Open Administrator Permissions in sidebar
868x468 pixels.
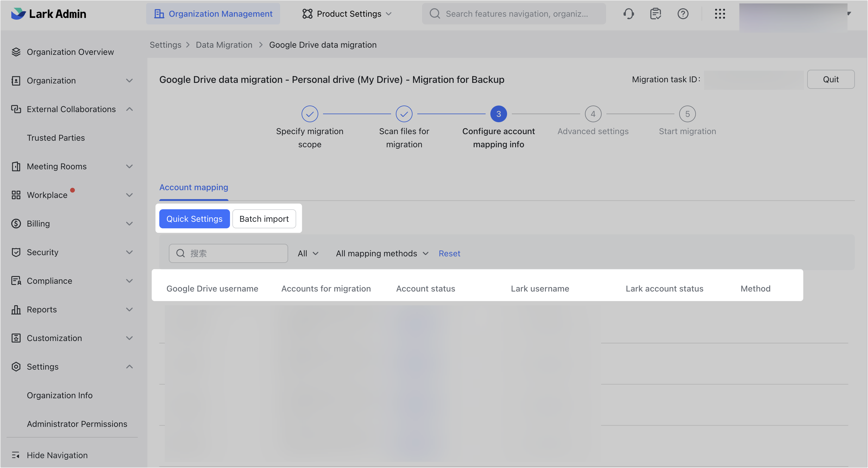click(77, 424)
